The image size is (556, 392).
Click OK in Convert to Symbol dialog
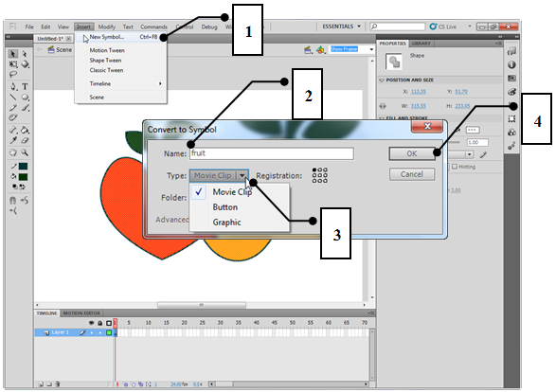[x=412, y=153]
